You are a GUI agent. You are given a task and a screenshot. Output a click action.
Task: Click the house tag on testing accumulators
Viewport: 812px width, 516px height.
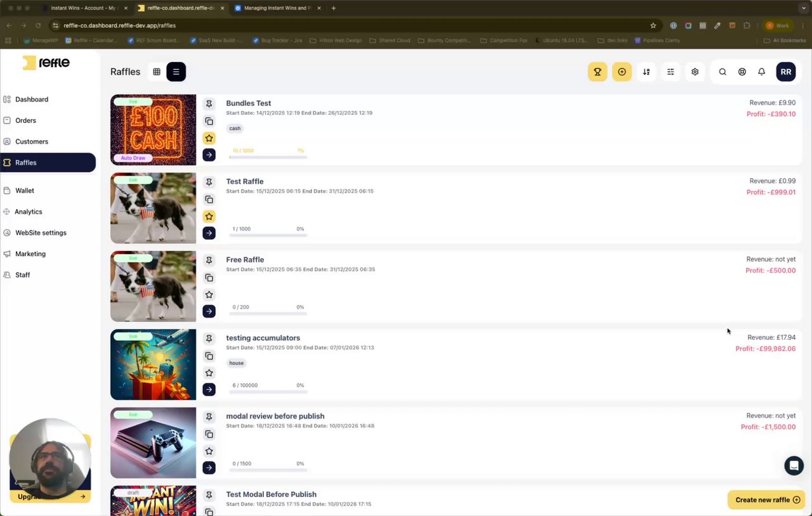237,363
